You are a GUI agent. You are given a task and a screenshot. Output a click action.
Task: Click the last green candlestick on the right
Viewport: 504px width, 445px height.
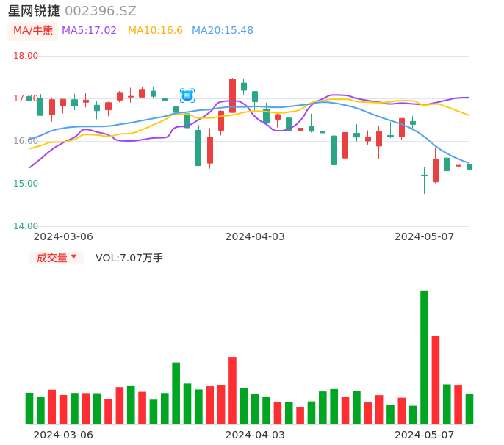click(x=469, y=167)
